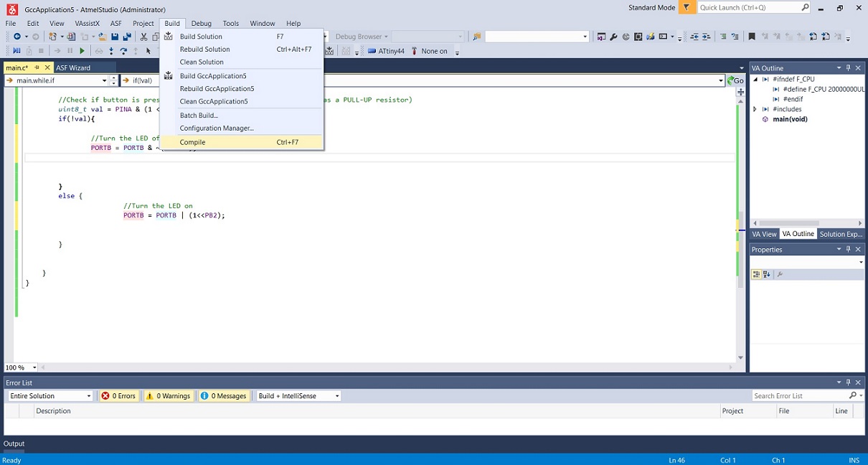Image resolution: width=868 pixels, height=465 pixels.
Task: Click the Open File folder icon
Action: [103, 37]
